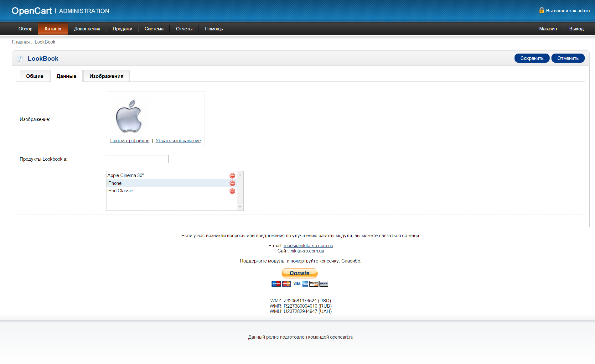Switch to the Общие tab
Viewport: 595px width, 364px height.
pyautogui.click(x=35, y=76)
